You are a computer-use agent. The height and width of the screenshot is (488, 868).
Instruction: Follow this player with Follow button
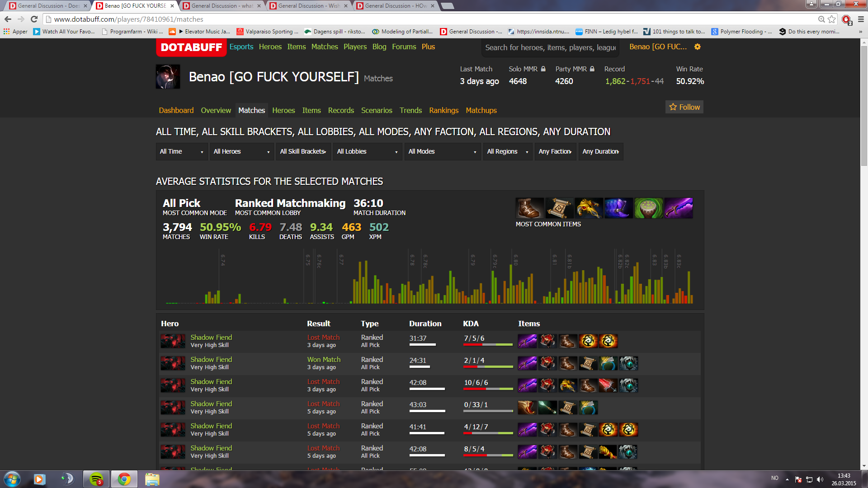click(x=684, y=107)
